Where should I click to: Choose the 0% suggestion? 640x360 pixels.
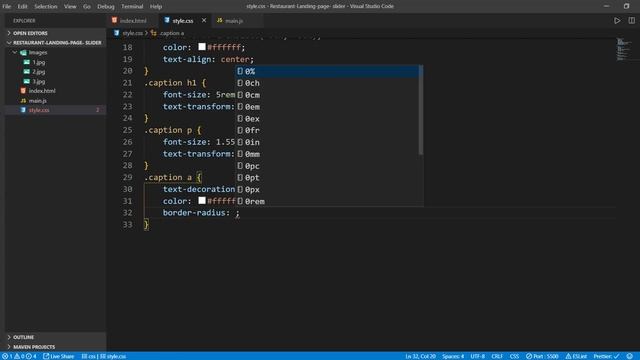[327, 71]
